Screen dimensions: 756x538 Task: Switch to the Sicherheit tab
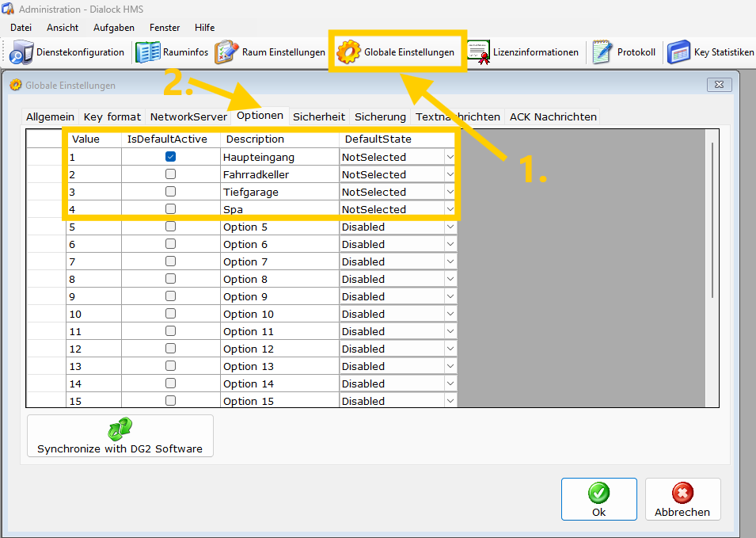319,116
